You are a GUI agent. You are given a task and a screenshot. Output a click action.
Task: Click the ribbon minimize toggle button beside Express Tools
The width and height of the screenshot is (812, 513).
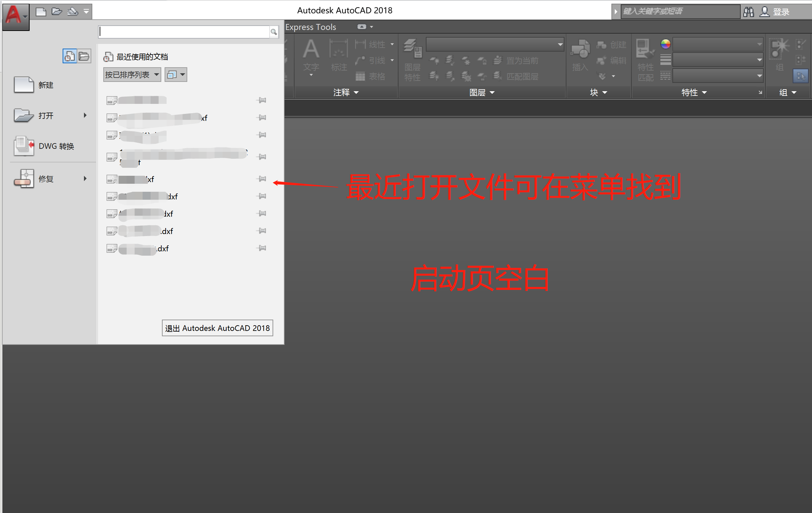click(362, 27)
